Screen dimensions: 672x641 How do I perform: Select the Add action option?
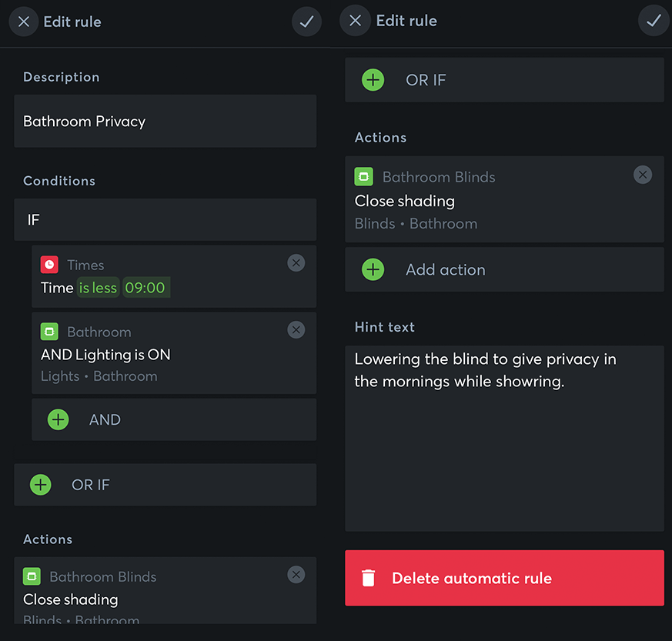click(445, 269)
